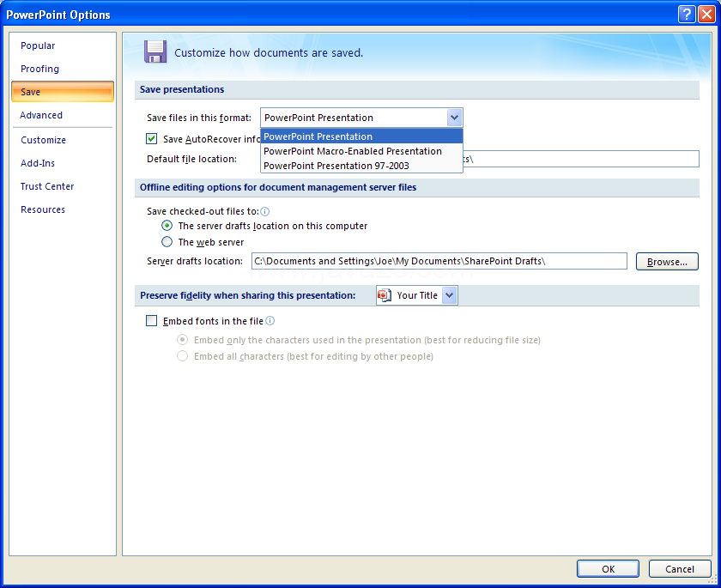Click the presentation icon beside Your Title
Image resolution: width=721 pixels, height=588 pixels.
click(x=385, y=295)
